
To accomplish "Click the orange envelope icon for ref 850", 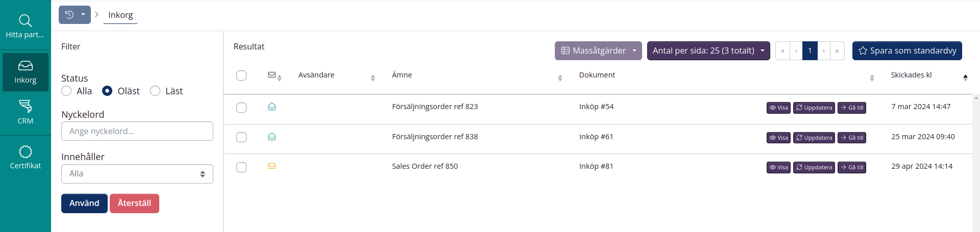I will (272, 166).
